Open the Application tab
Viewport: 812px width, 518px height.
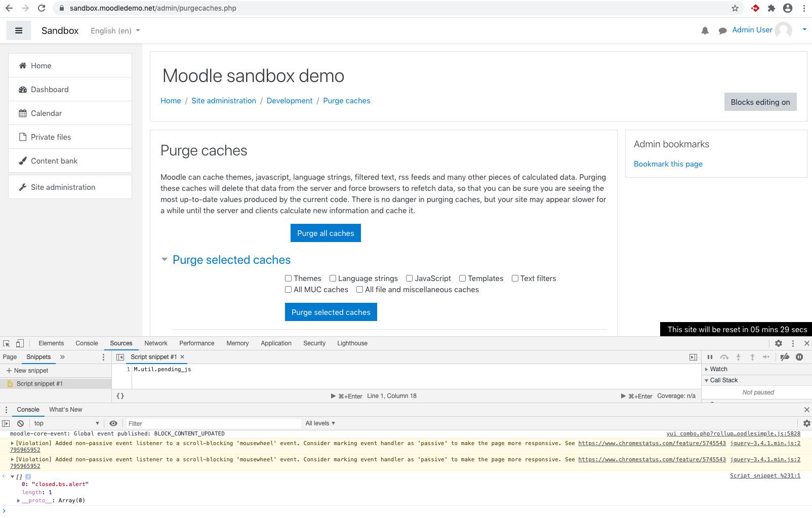coord(276,343)
